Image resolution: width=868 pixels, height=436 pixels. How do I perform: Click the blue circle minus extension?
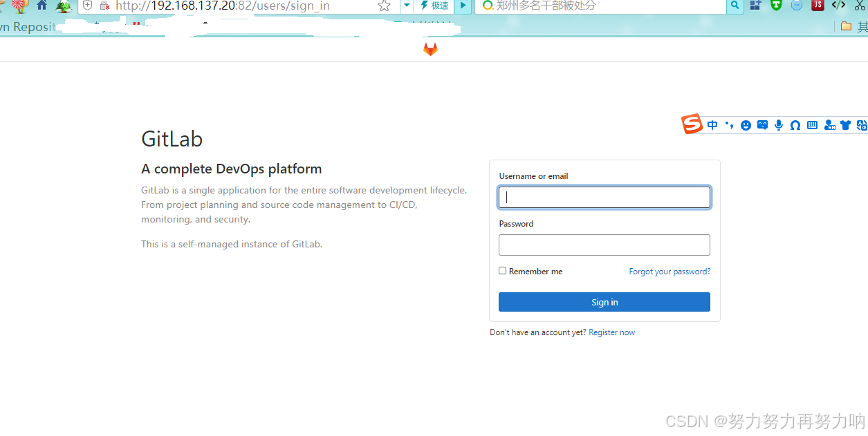[x=797, y=6]
